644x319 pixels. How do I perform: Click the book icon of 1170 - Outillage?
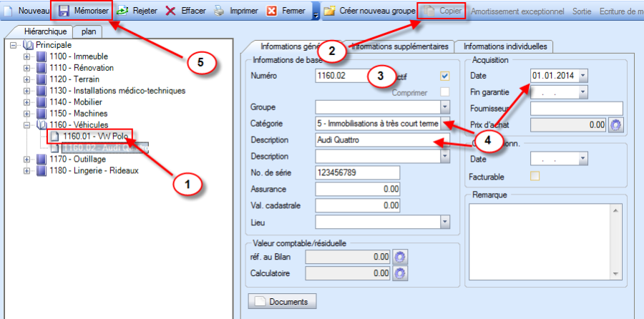pyautogui.click(x=42, y=159)
